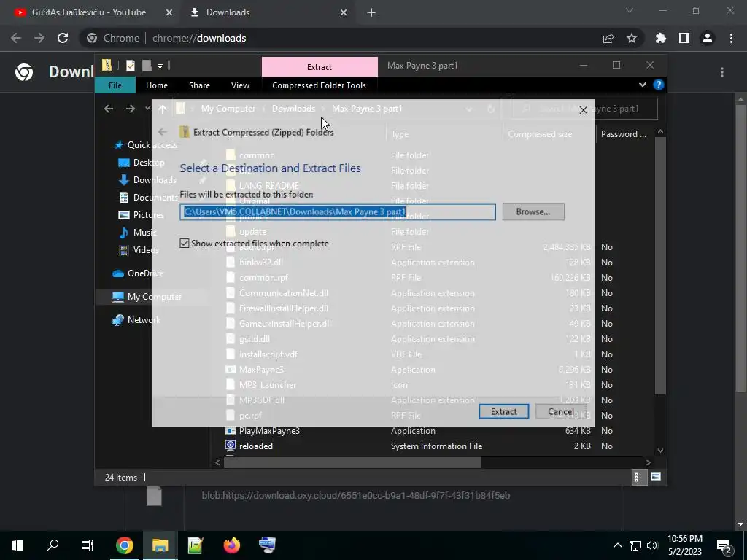
Task: Open Explorer help question mark icon
Action: point(659,85)
